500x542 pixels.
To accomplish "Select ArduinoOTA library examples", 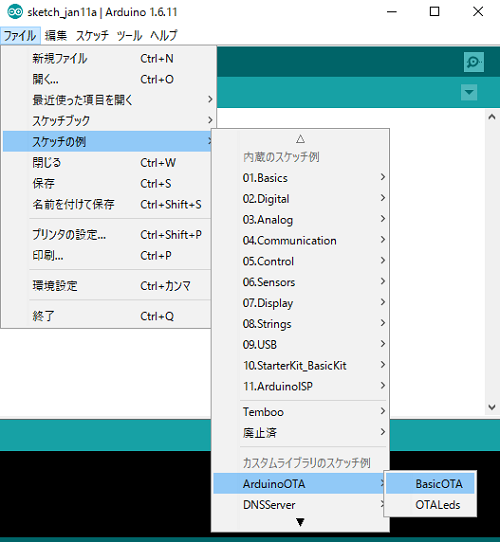I will pyautogui.click(x=299, y=484).
